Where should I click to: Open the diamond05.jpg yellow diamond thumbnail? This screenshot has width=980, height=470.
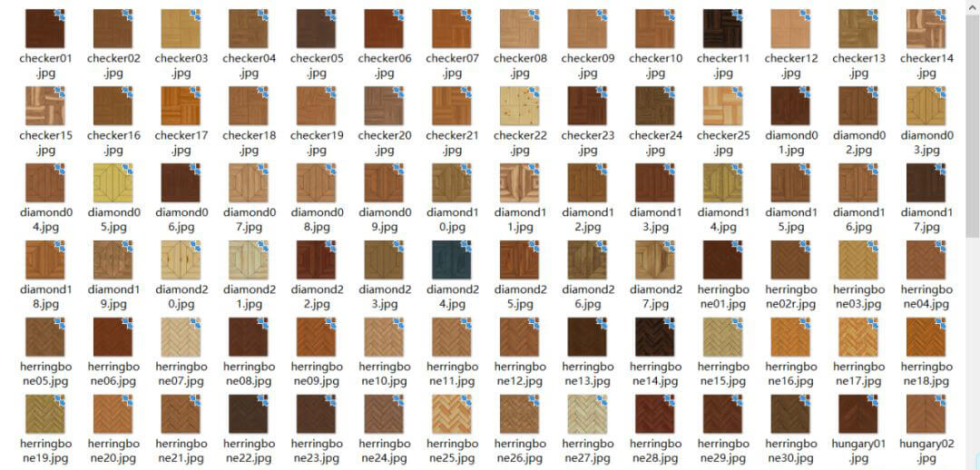pyautogui.click(x=113, y=182)
